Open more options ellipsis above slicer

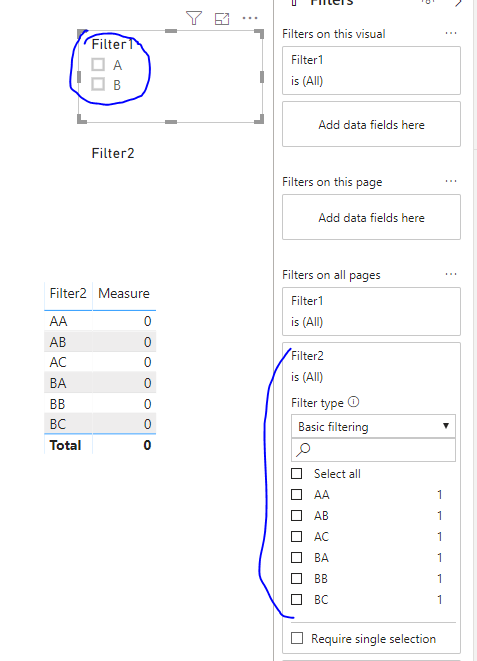250,18
